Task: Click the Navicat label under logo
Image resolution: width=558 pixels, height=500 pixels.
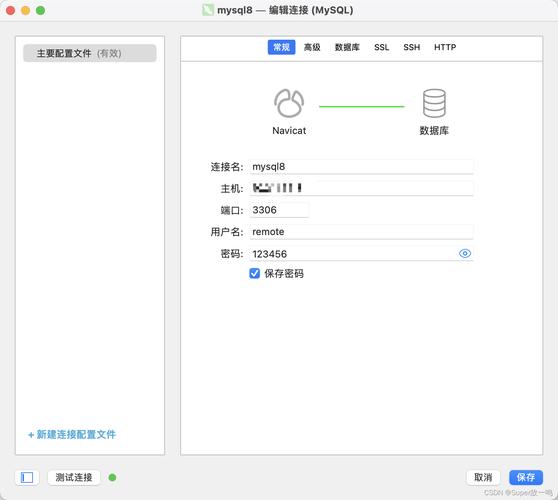Action: [289, 131]
